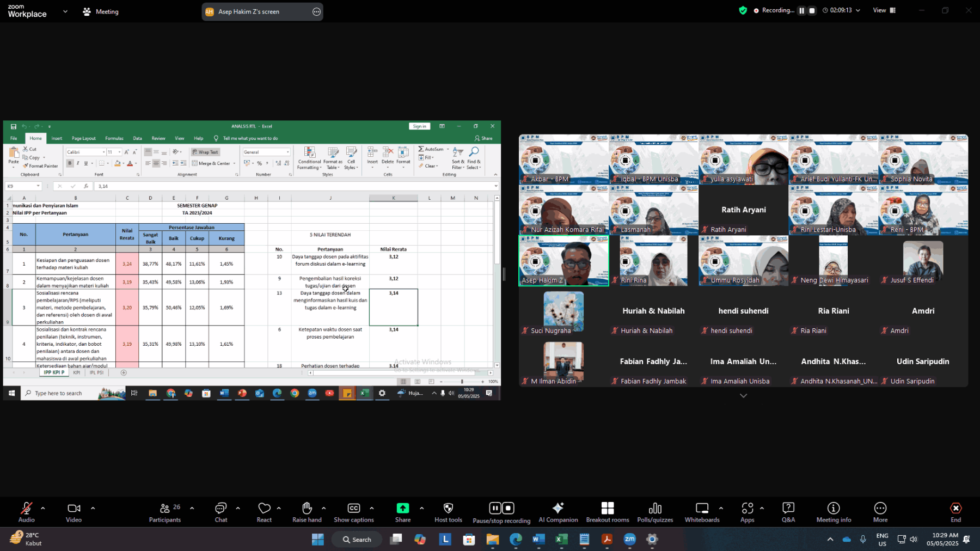Click the Excel Name Box showing K9

tap(23, 186)
